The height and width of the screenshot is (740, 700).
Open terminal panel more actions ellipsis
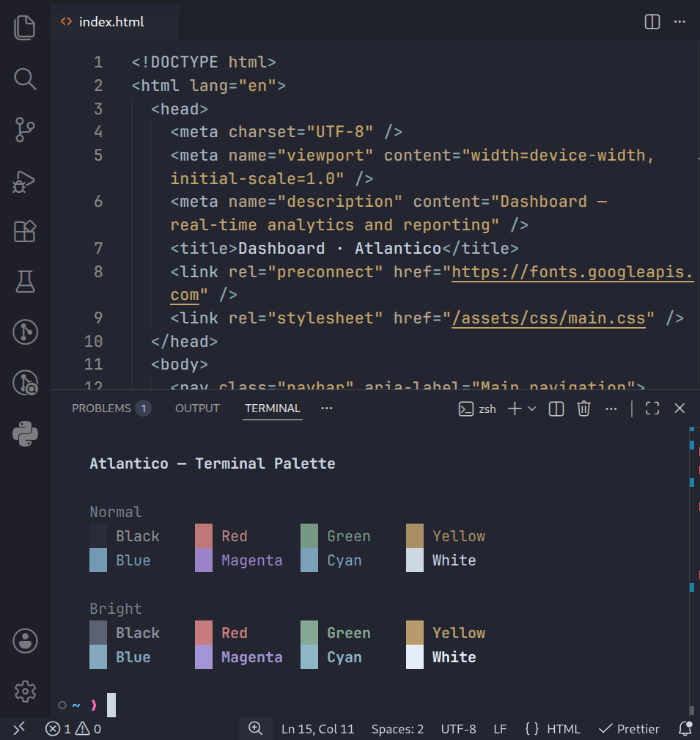point(611,409)
